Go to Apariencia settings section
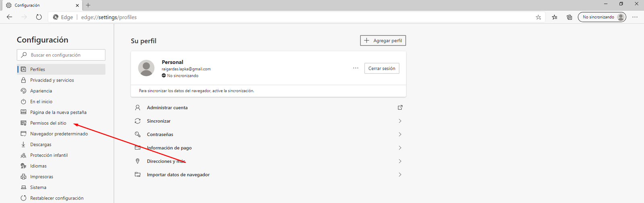Viewport: 644px width, 203px height. [x=41, y=91]
